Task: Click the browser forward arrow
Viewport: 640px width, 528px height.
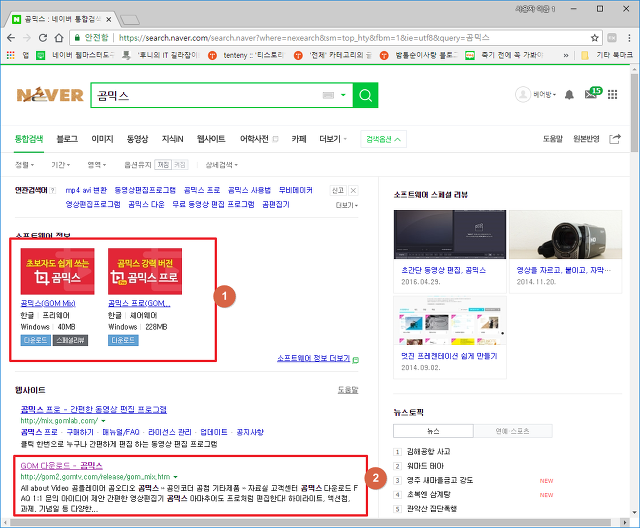Action: pyautogui.click(x=27, y=38)
